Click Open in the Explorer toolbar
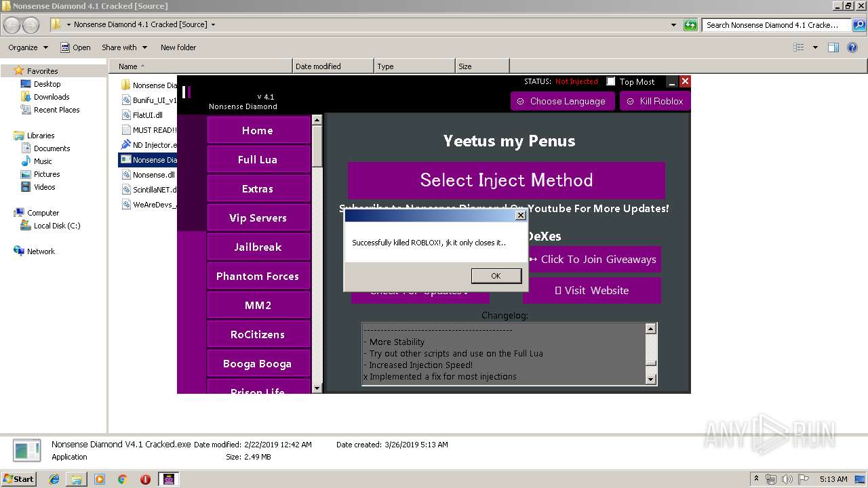 click(x=75, y=47)
